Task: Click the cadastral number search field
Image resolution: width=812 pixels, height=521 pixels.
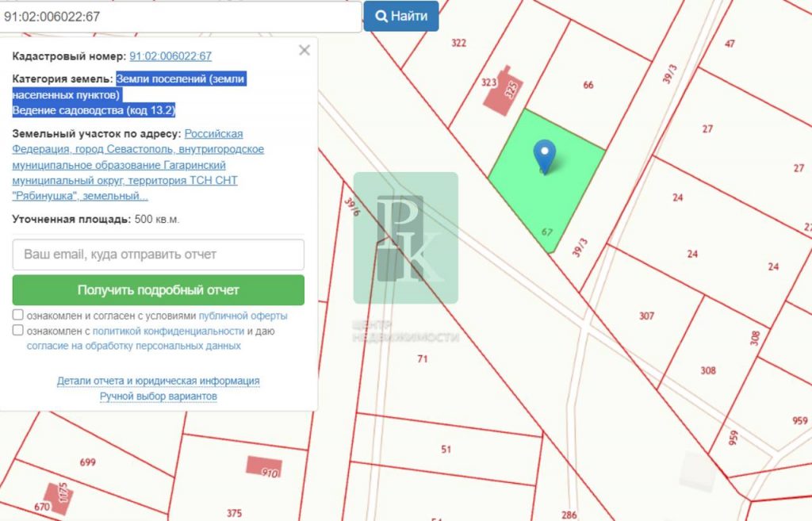Action: [181, 16]
